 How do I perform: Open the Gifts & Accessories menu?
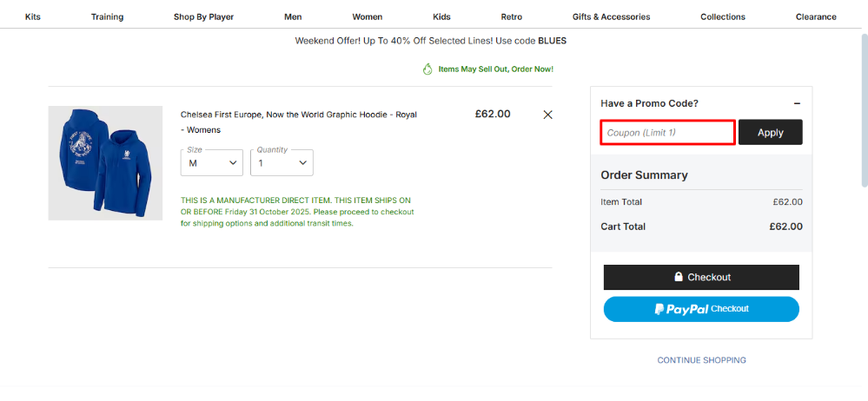point(611,16)
